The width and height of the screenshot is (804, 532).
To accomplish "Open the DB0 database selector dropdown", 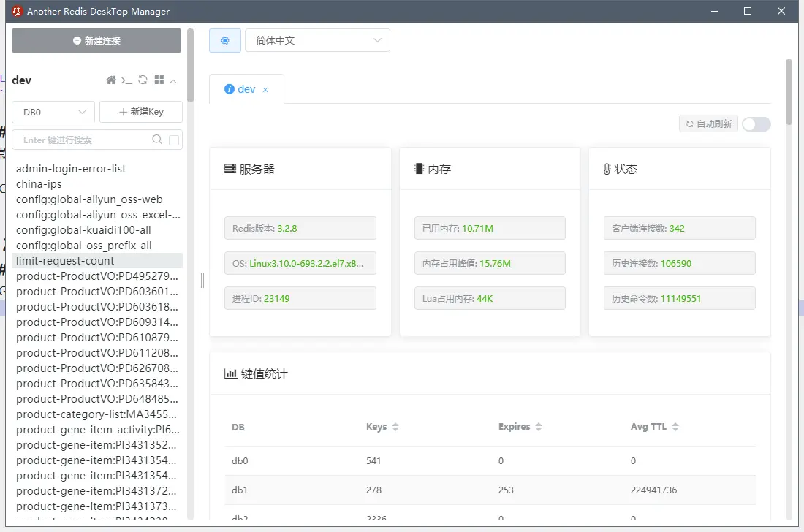I will coord(53,112).
